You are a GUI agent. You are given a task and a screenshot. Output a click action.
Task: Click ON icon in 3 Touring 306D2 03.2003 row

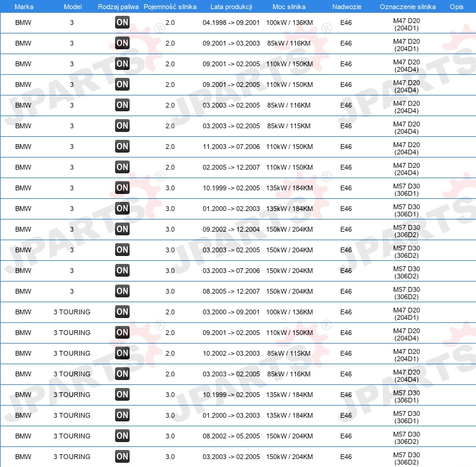tap(122, 457)
